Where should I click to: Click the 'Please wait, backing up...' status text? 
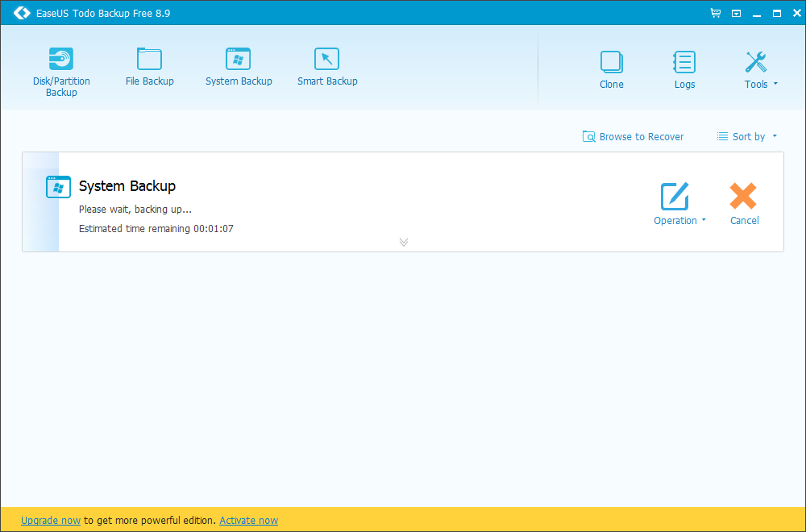(x=135, y=210)
